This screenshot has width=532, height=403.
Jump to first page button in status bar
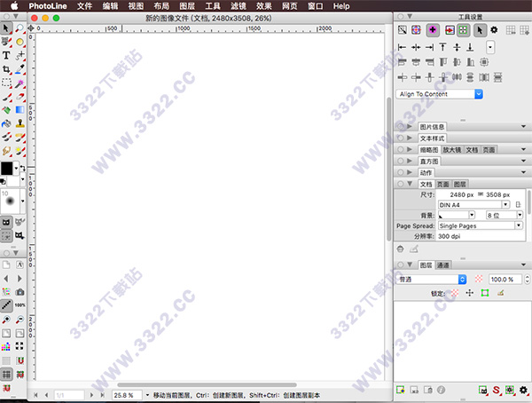pos(35,395)
